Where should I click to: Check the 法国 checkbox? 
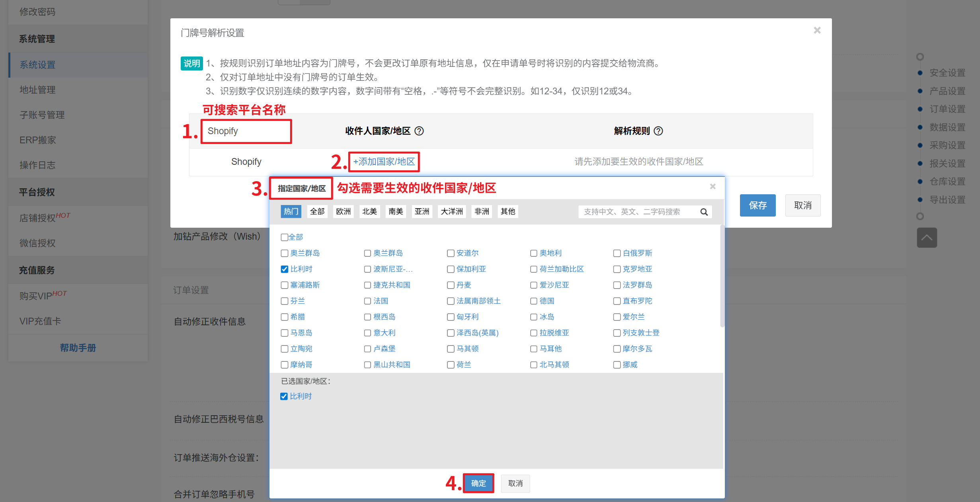point(367,301)
